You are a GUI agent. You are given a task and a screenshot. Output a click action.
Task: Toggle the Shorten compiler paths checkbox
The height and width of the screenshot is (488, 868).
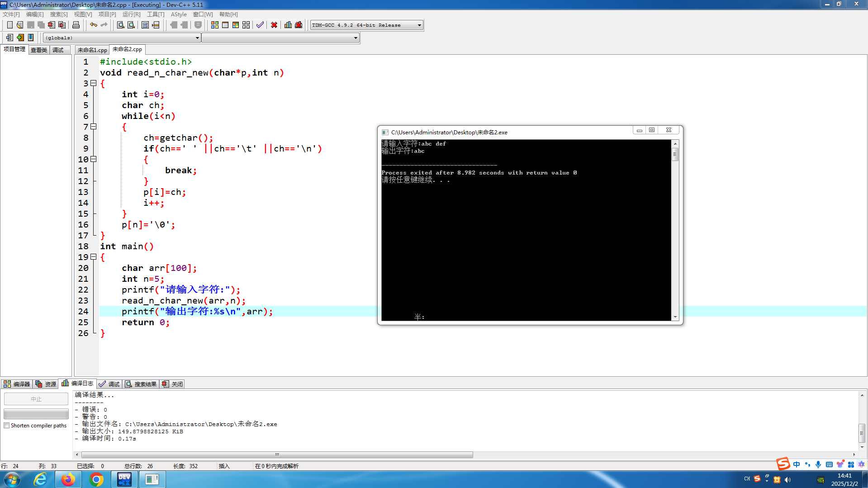point(7,426)
